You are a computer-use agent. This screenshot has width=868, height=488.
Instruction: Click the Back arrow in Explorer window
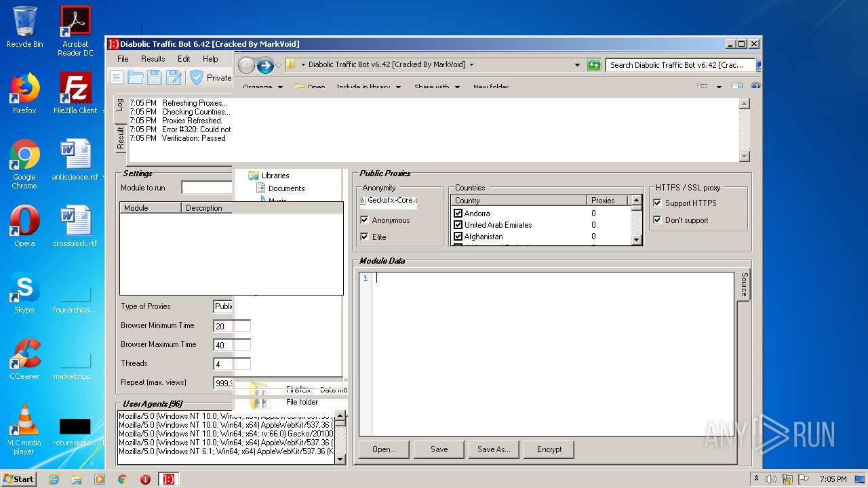click(x=246, y=65)
